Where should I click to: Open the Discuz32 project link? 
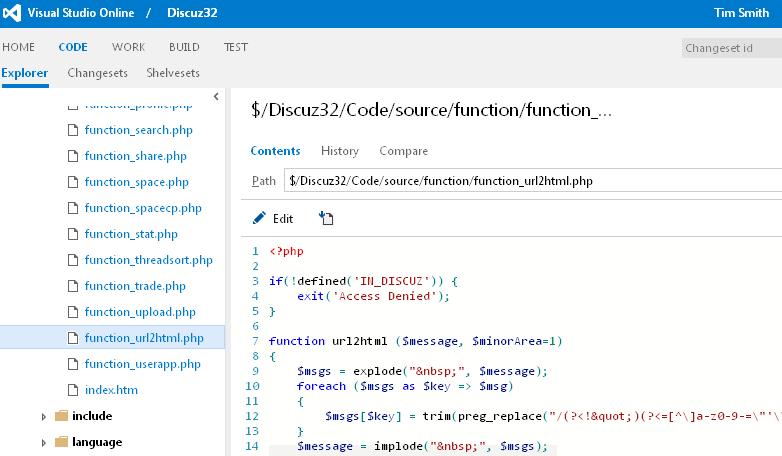[192, 13]
